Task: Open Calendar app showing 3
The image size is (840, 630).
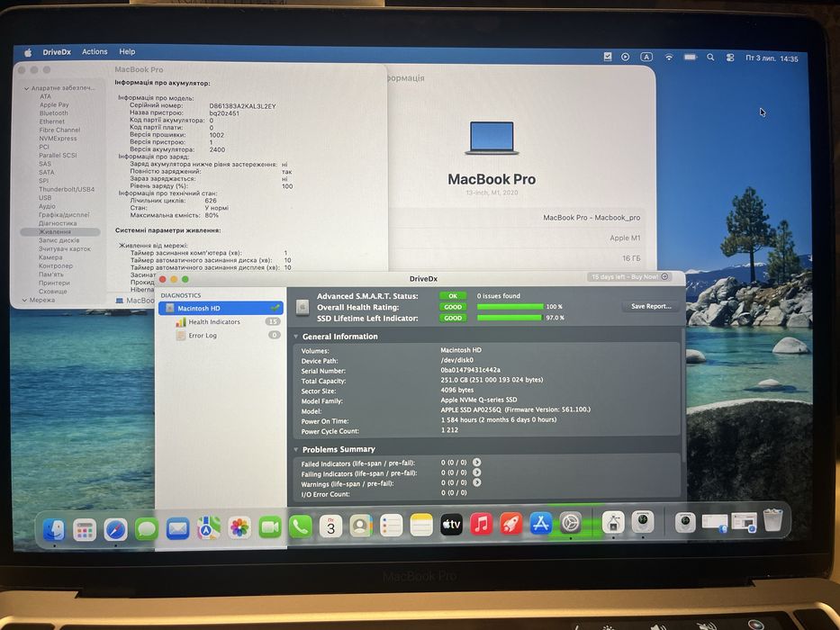Action: tap(330, 526)
